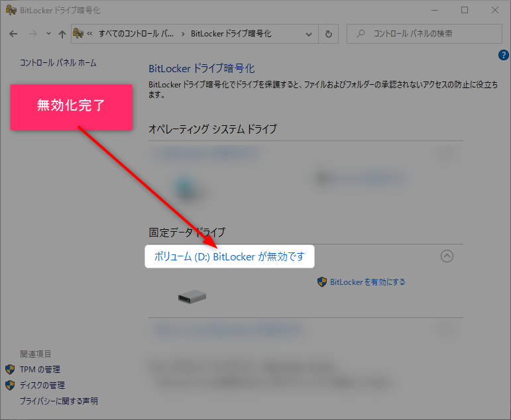Click the D: hard drive icon
511x420 pixels.
click(x=192, y=297)
